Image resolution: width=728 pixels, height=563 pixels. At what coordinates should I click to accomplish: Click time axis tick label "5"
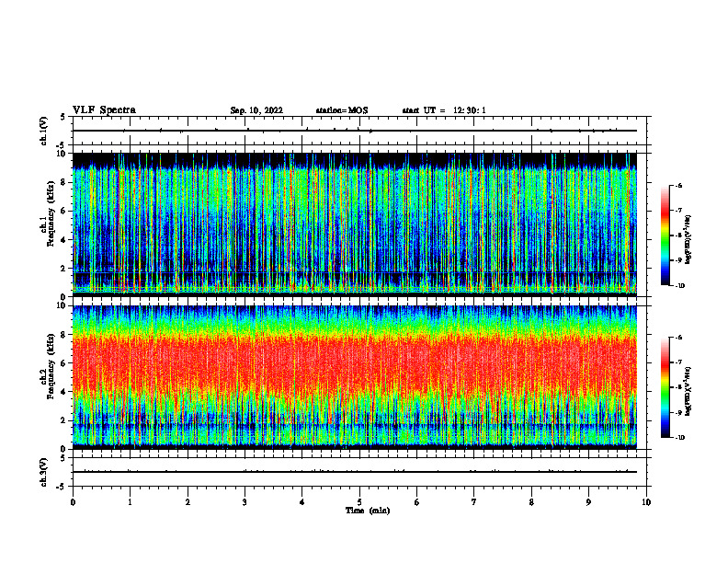pos(359,502)
